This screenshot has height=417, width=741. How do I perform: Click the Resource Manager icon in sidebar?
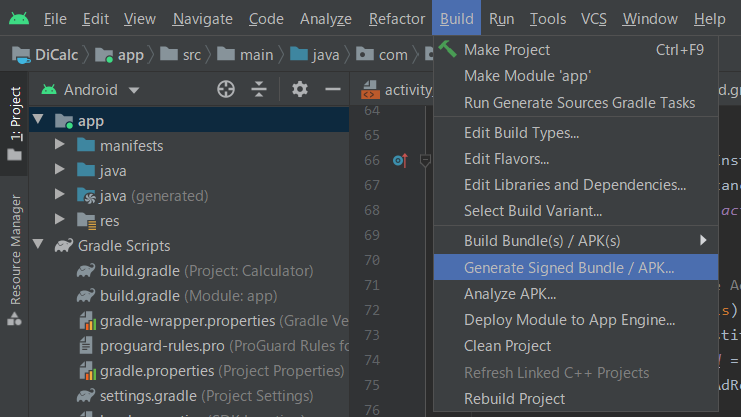[x=14, y=320]
